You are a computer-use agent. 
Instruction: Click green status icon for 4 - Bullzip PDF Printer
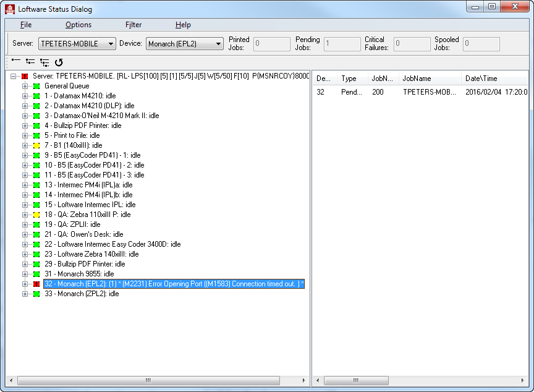point(36,126)
